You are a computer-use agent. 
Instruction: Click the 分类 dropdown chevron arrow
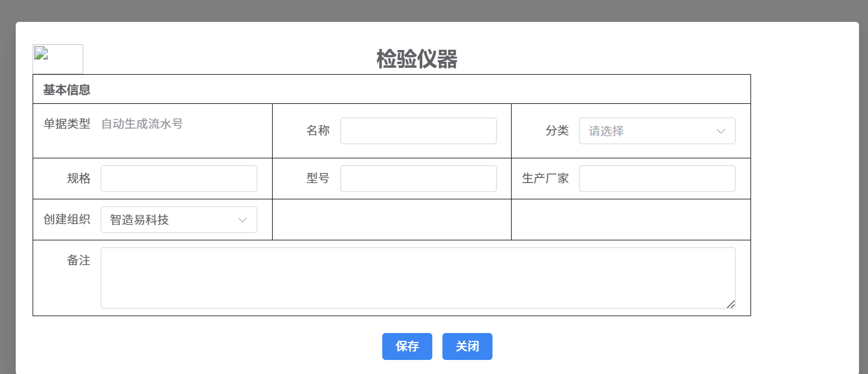coord(721,131)
